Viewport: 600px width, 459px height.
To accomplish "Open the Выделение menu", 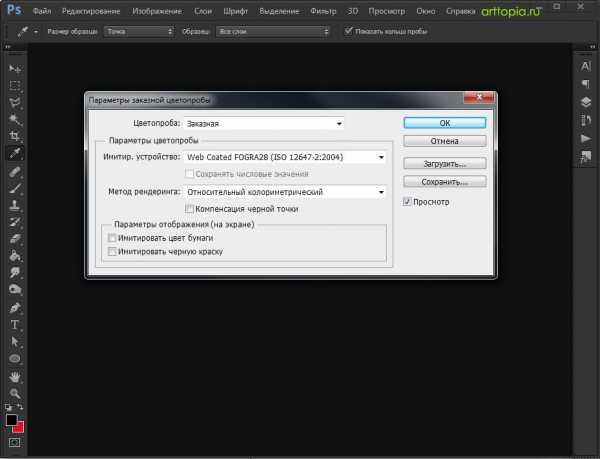I will pyautogui.click(x=279, y=11).
